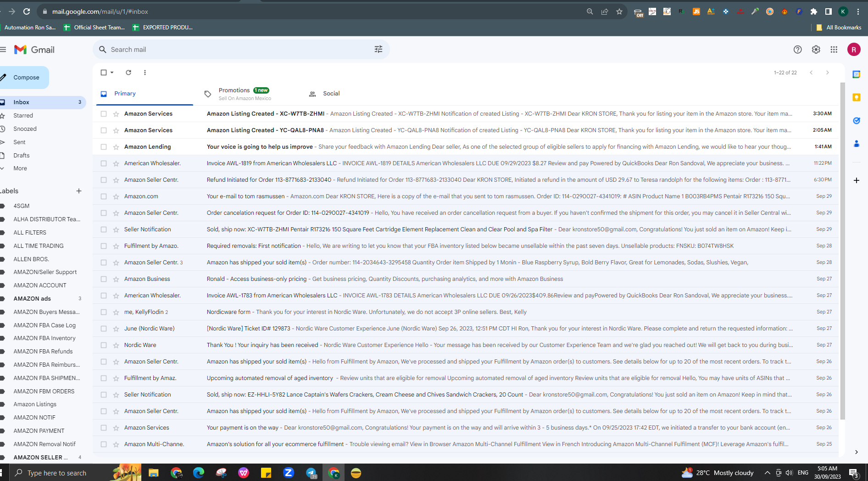Star the Amazon Lending email
The image size is (868, 481).
116,147
